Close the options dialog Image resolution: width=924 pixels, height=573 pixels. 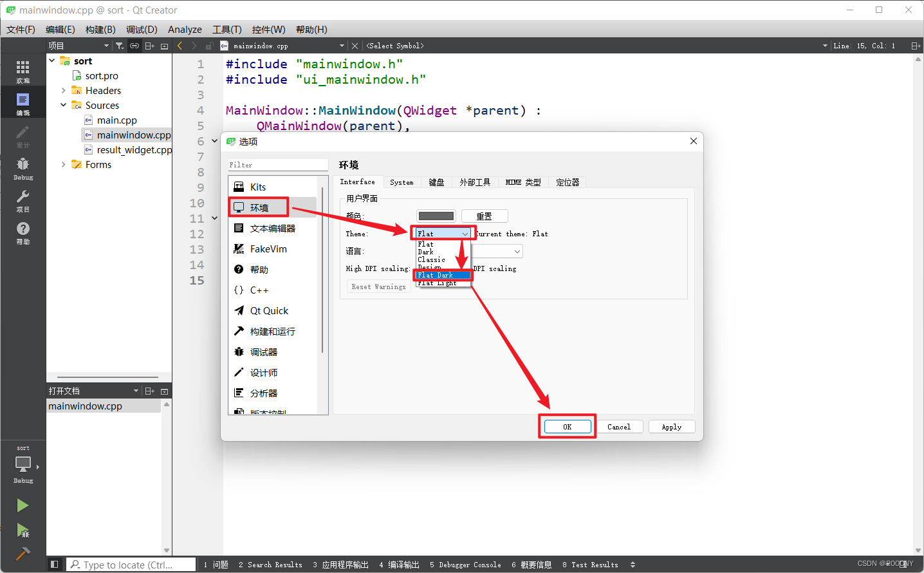pos(694,142)
